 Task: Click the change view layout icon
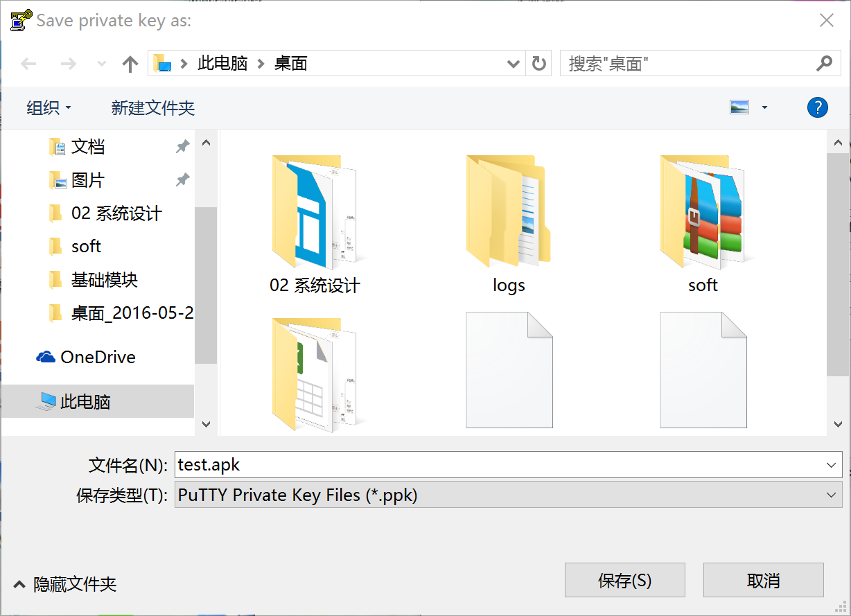(739, 107)
